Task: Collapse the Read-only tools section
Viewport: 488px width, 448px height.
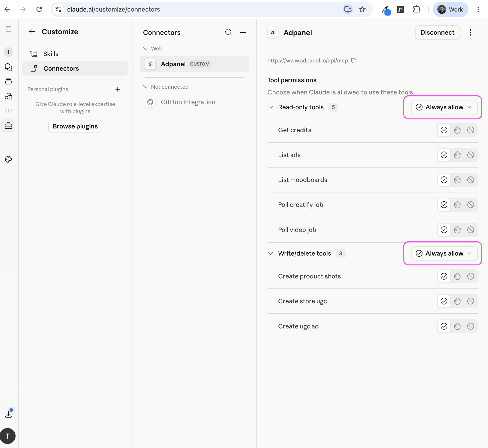Action: coord(270,107)
